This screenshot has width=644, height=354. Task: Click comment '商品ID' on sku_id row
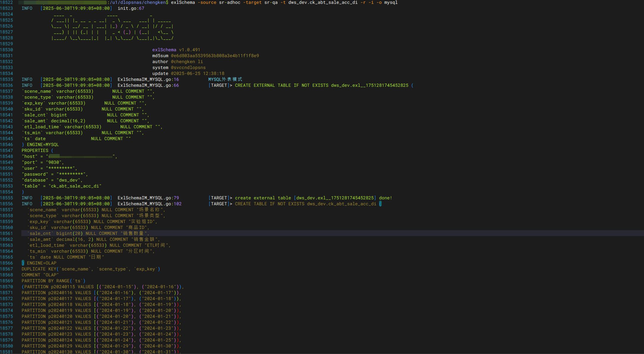click(136, 228)
